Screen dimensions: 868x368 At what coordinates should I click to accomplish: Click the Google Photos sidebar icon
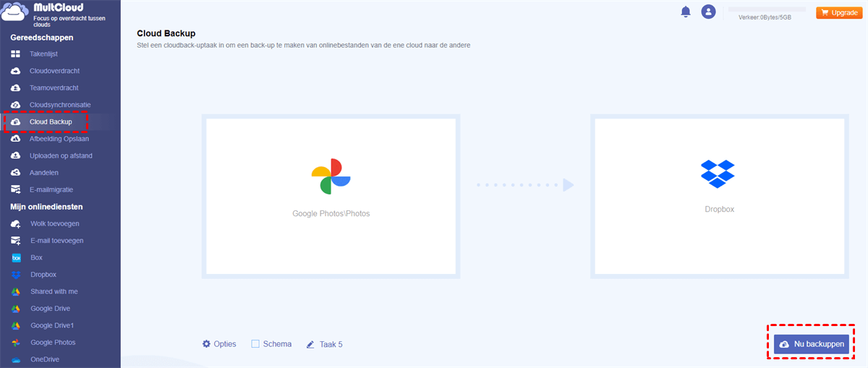pos(15,343)
